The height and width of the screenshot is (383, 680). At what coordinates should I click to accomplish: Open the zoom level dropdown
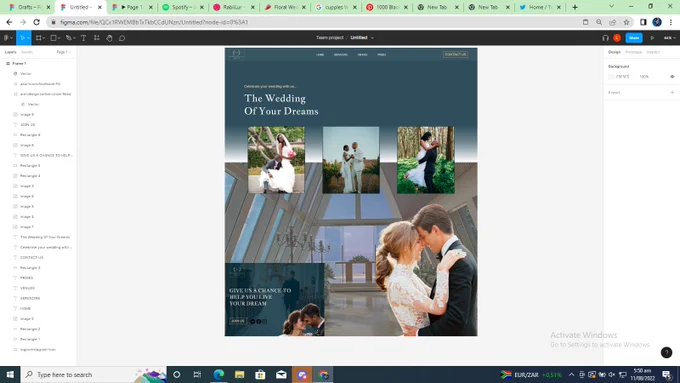coord(670,38)
